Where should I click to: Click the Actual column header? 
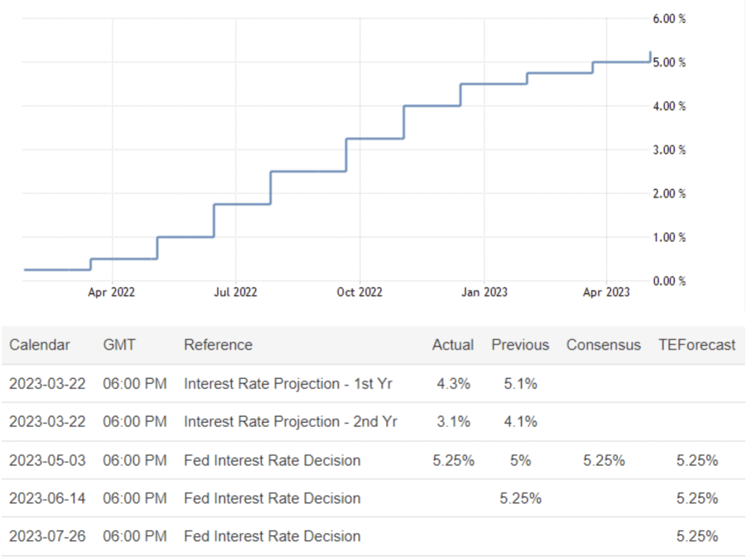pyautogui.click(x=452, y=345)
